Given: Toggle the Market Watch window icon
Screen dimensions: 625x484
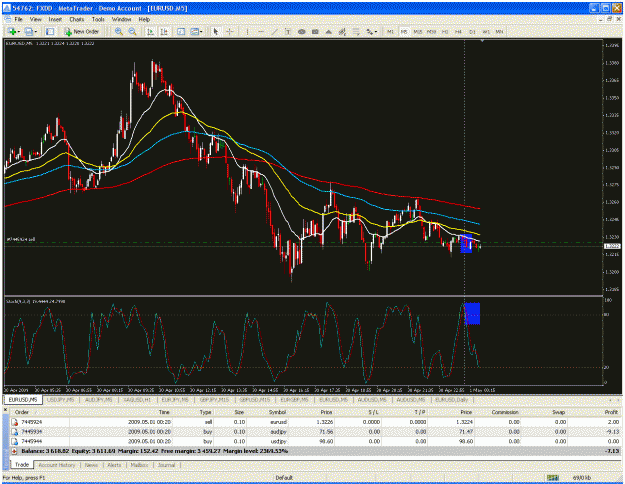Looking at the screenshot, I should (50, 31).
